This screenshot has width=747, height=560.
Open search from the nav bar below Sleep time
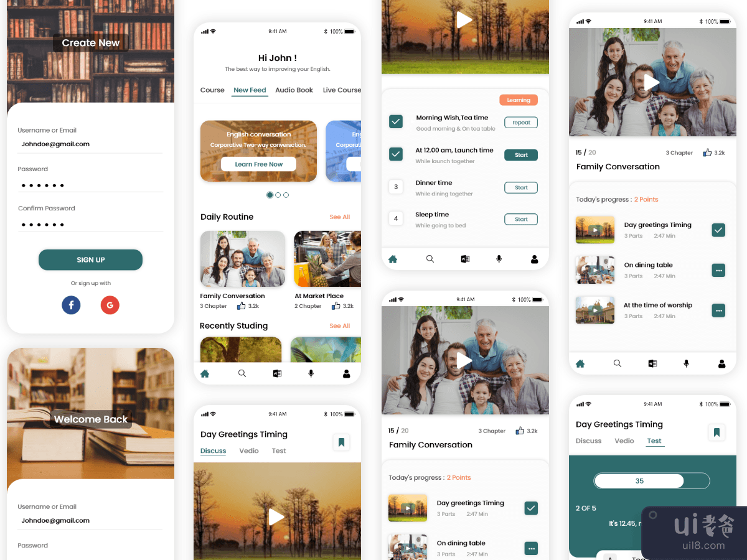click(430, 259)
